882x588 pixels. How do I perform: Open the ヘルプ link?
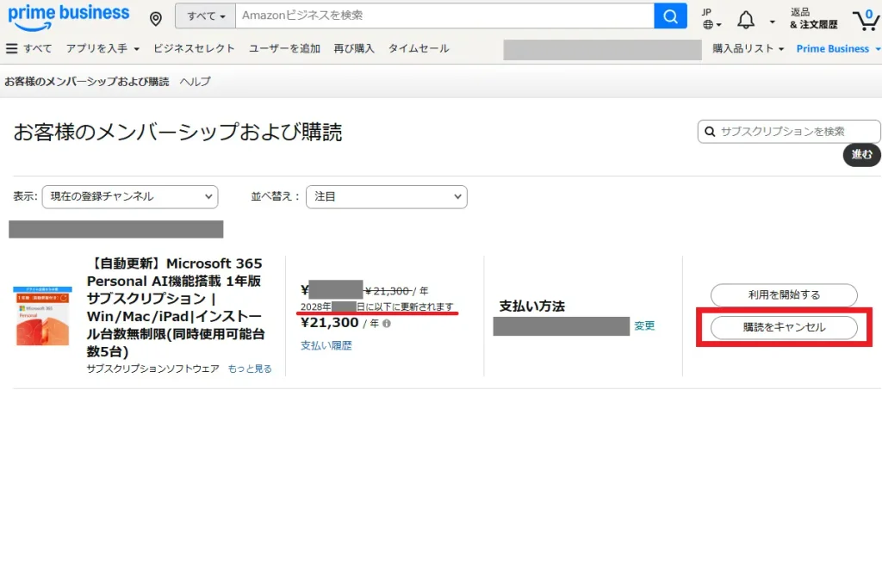(x=196, y=82)
